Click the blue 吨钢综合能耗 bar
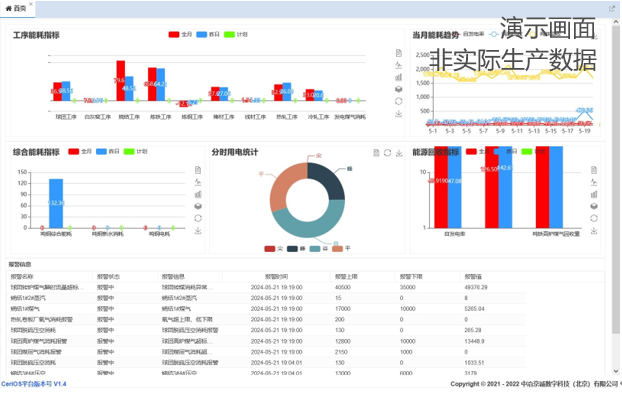The image size is (622, 394). 56,204
